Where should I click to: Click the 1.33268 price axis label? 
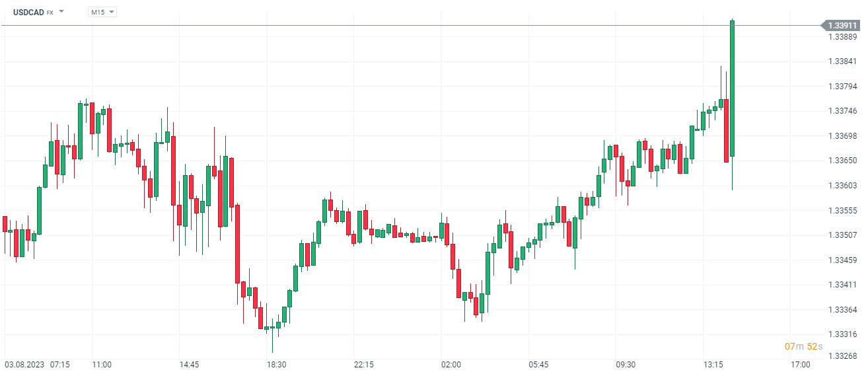(x=842, y=357)
